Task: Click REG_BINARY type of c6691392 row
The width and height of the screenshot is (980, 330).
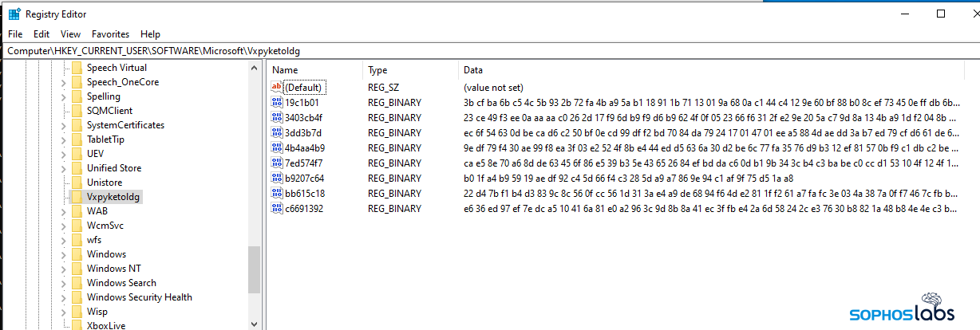Action: pos(394,208)
